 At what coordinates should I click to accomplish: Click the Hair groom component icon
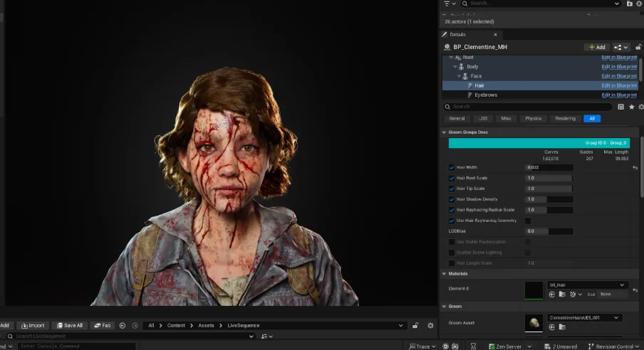click(x=470, y=85)
